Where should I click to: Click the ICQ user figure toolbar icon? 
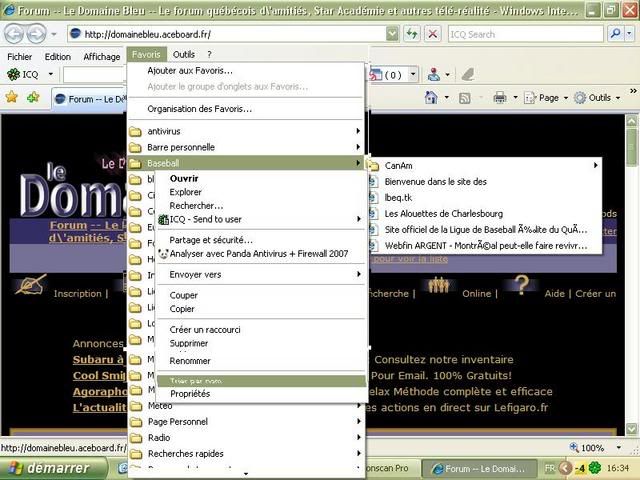[x=434, y=74]
